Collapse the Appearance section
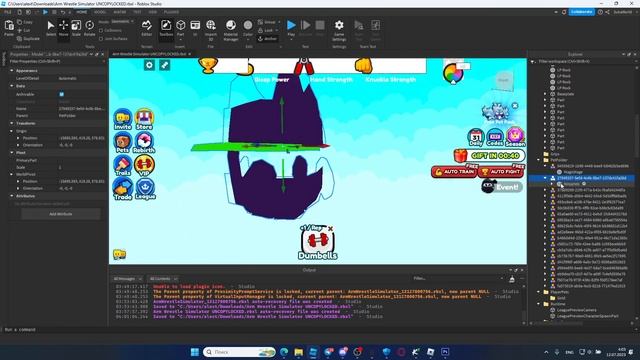 [x=12, y=71]
